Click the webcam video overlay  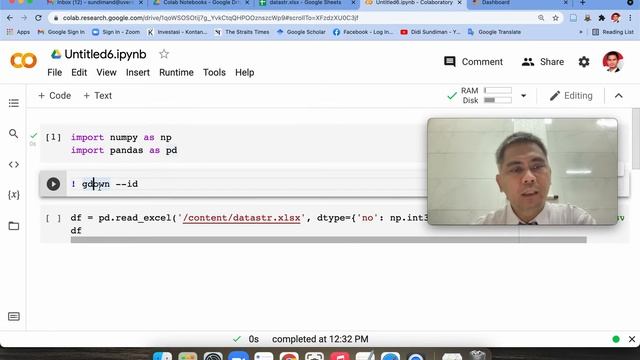[x=522, y=171]
